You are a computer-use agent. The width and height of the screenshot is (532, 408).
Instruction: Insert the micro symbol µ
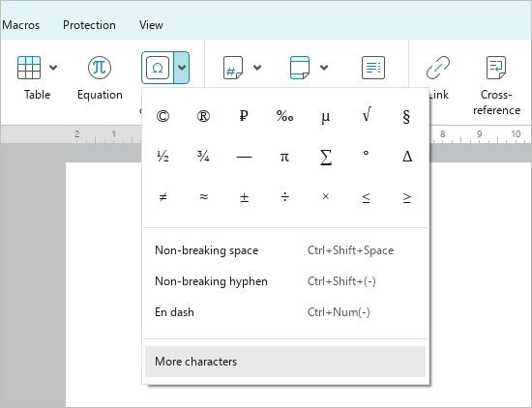pyautogui.click(x=325, y=116)
